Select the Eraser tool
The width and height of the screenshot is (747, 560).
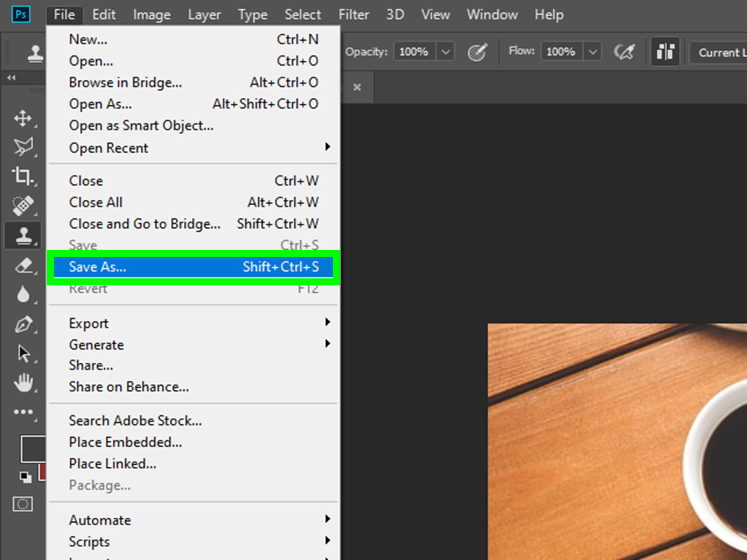24,266
